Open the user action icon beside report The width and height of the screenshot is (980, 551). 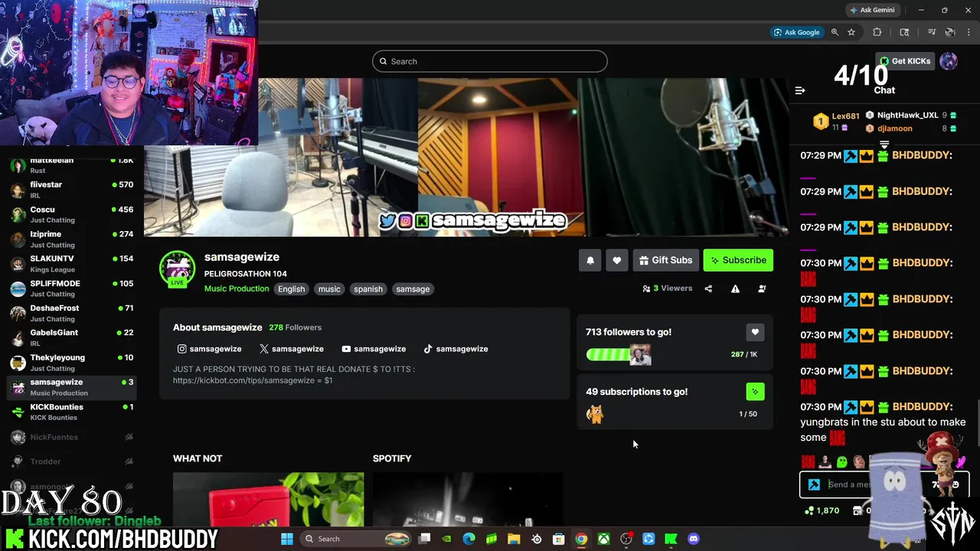[x=762, y=289]
